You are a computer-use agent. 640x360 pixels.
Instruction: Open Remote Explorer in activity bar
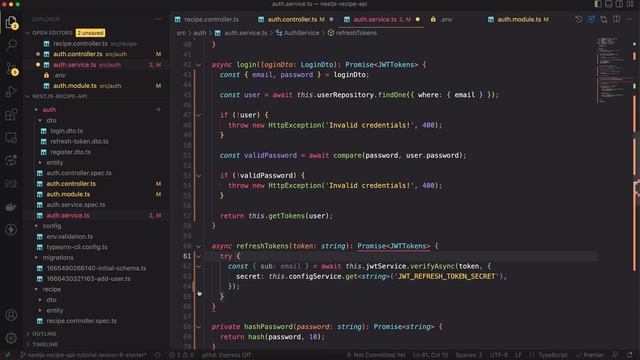(11, 138)
